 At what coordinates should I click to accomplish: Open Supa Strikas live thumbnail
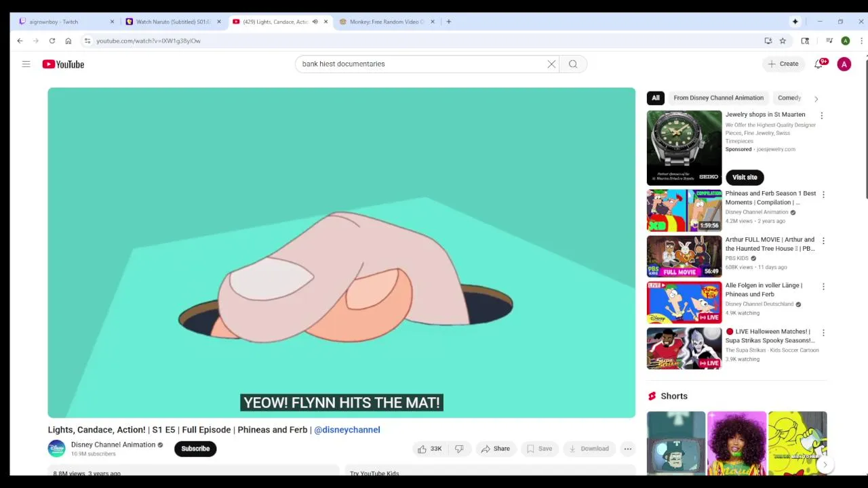[684, 348]
